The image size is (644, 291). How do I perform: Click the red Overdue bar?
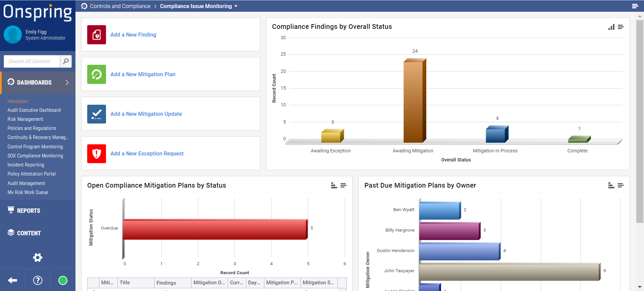point(215,229)
